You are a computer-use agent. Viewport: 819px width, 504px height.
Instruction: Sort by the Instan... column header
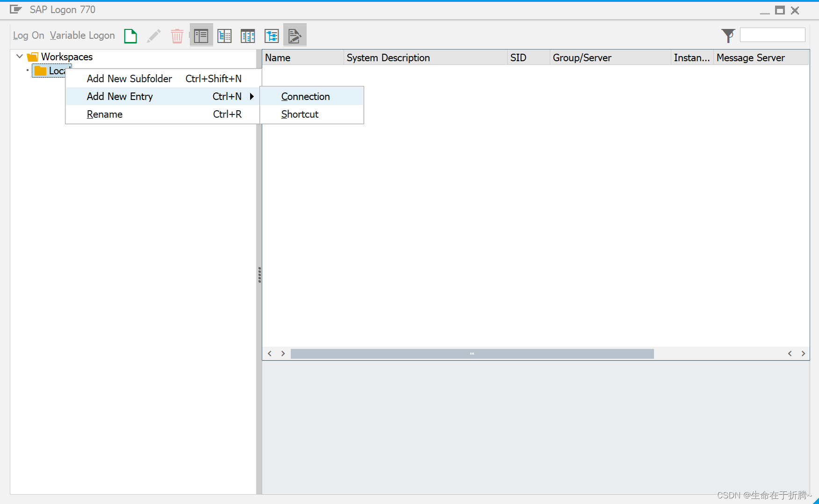[692, 57]
